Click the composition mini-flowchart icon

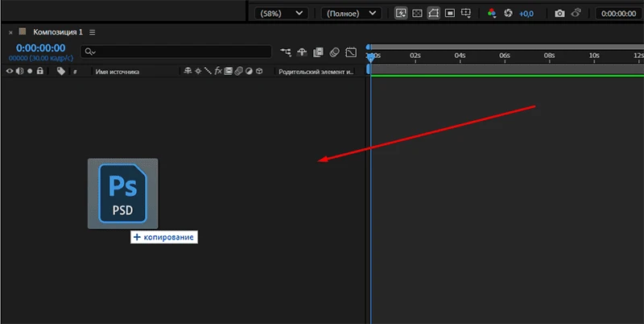click(286, 52)
